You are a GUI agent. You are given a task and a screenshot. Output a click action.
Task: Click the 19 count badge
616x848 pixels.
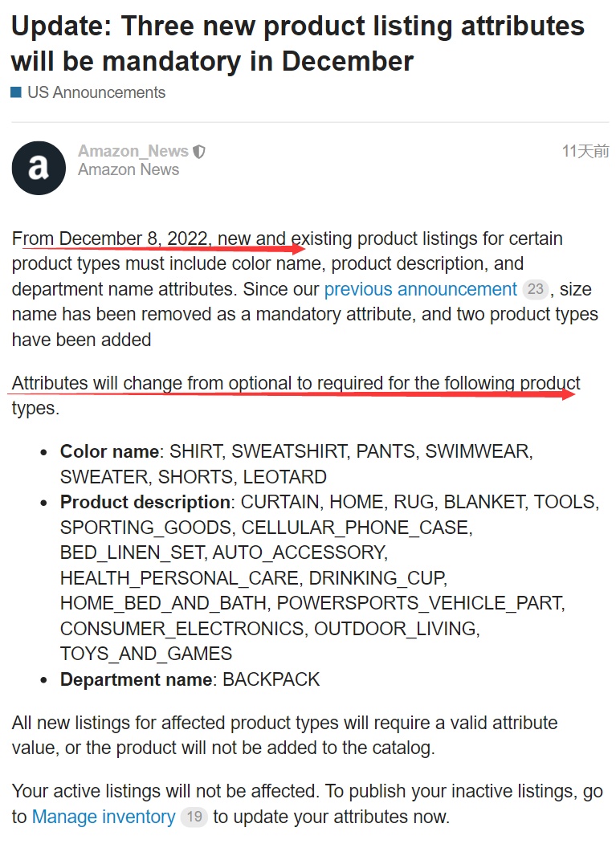coord(194,817)
